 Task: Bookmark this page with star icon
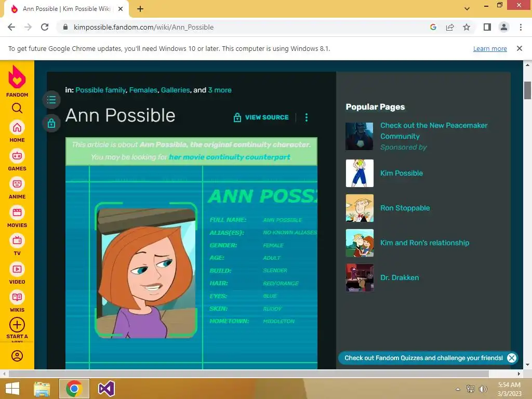[x=467, y=27]
